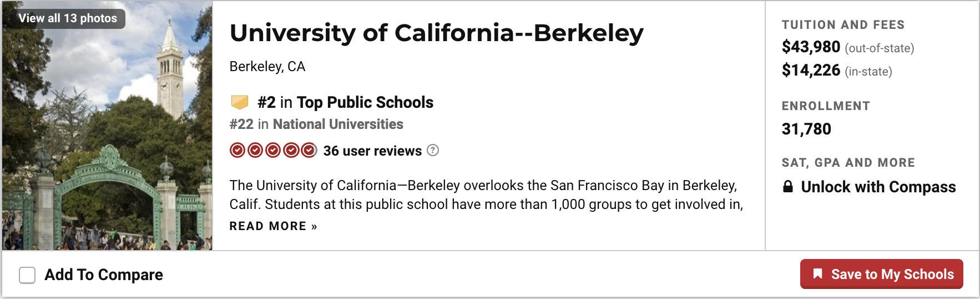Click the $43,980 out-of-state tuition figure
Viewport: 980px width, 299px height.
point(811,47)
